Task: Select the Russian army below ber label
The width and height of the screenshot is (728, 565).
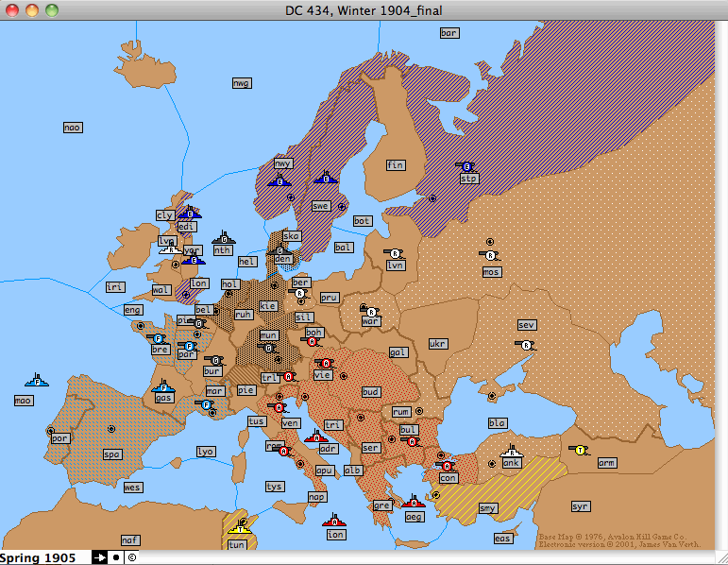Action: tap(299, 293)
